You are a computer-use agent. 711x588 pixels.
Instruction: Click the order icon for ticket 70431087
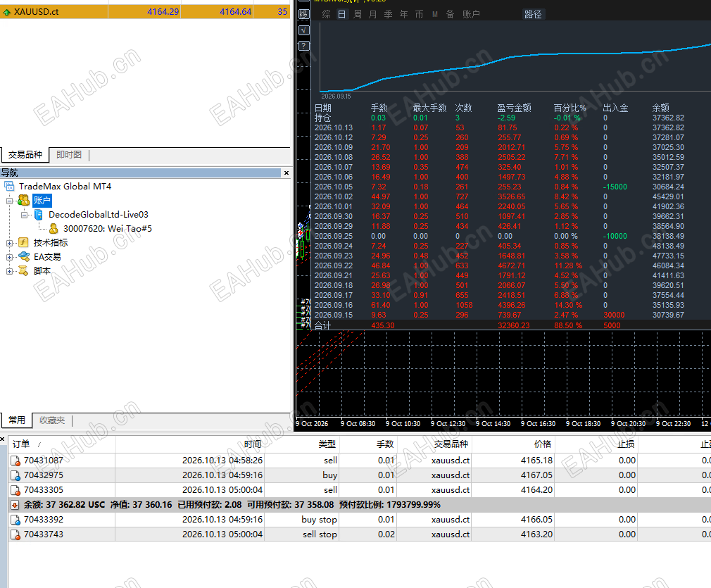click(15, 461)
